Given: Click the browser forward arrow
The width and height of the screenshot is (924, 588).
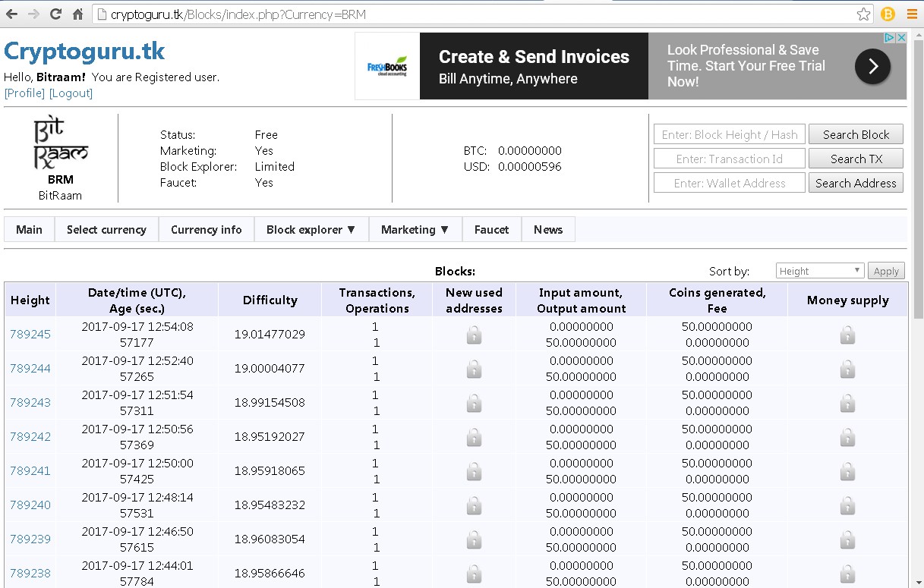Looking at the screenshot, I should tap(33, 14).
